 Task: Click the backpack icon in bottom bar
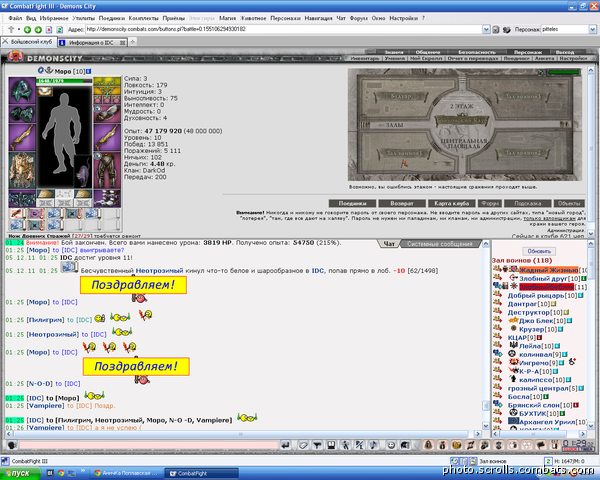(428, 445)
